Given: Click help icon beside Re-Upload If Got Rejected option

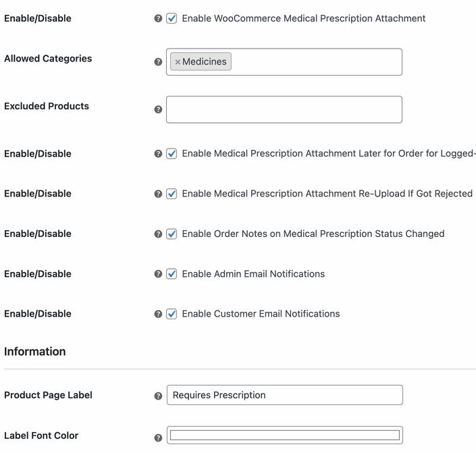Looking at the screenshot, I should pos(158,194).
